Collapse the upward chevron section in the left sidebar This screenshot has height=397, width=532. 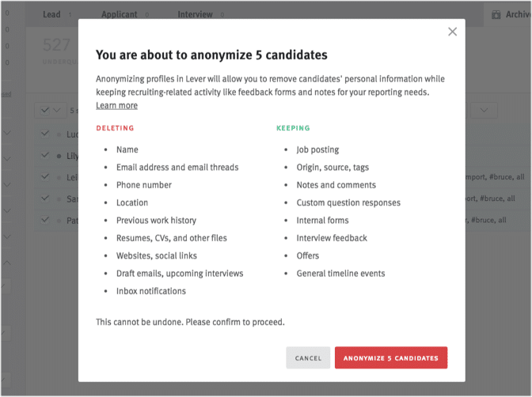(7, 263)
